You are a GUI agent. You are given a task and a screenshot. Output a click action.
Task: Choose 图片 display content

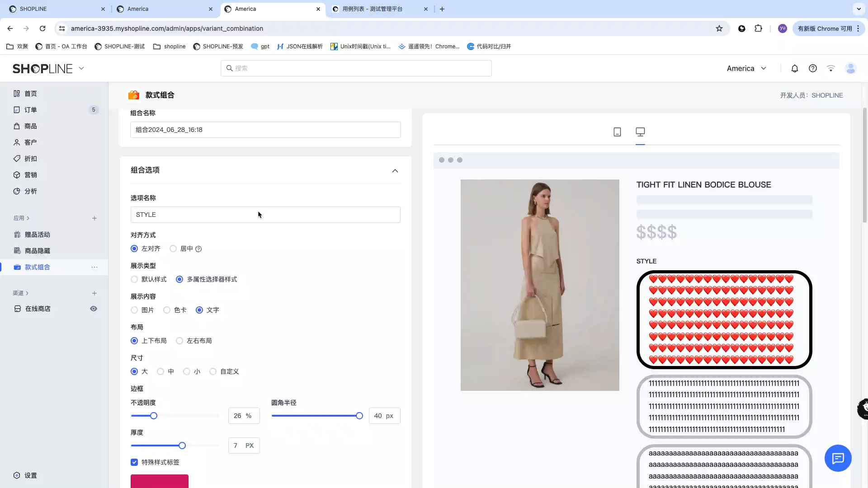(x=134, y=310)
